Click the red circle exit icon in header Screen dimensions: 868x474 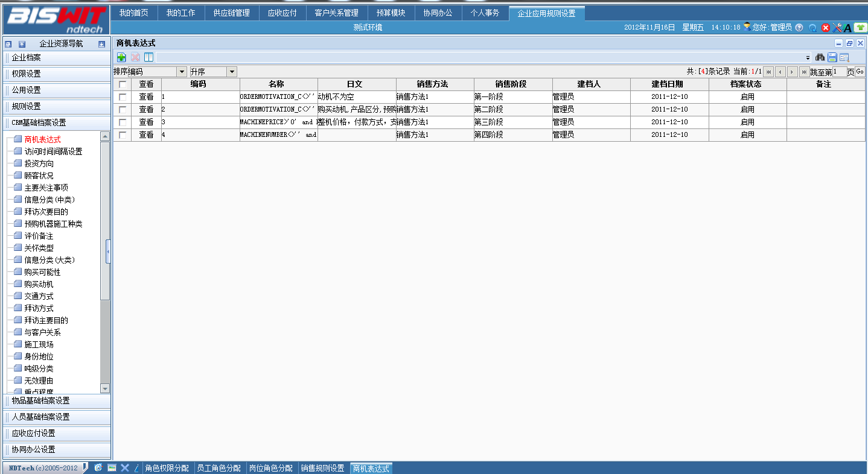coord(826,28)
